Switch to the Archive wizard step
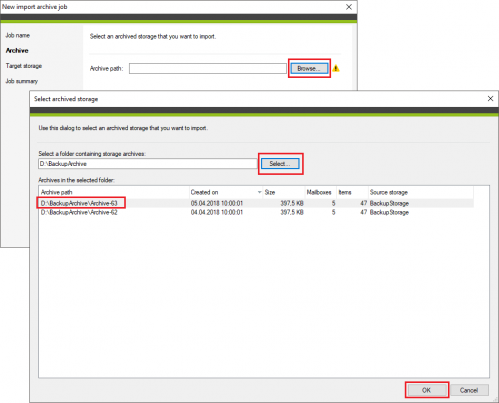This screenshot has height=403, width=499. [x=17, y=51]
